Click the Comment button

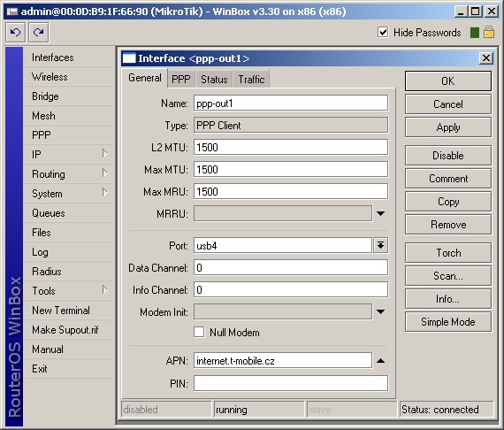[x=448, y=179]
